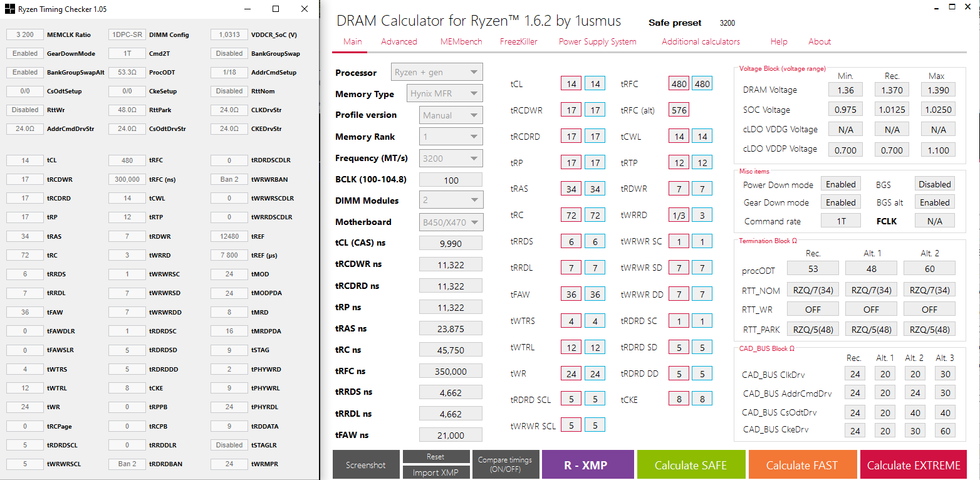Click the tSTAGLR Disabled value
This screenshot has height=480, width=980.
point(229,445)
